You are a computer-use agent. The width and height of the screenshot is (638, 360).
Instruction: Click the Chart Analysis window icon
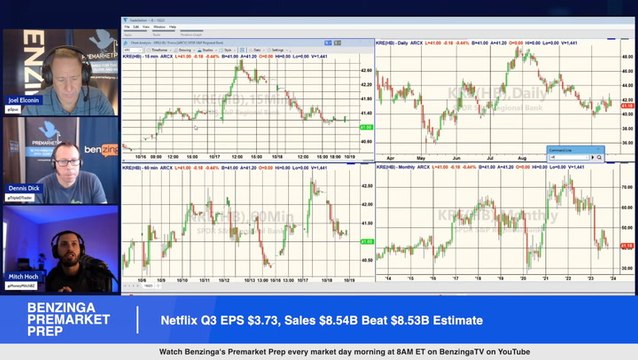126,43
